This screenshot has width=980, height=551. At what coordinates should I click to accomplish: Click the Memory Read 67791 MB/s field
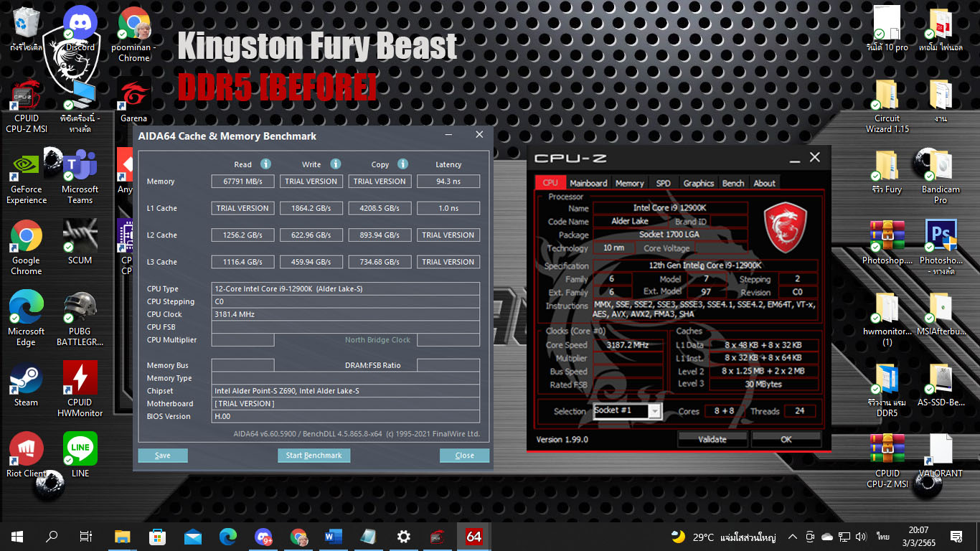pyautogui.click(x=242, y=182)
